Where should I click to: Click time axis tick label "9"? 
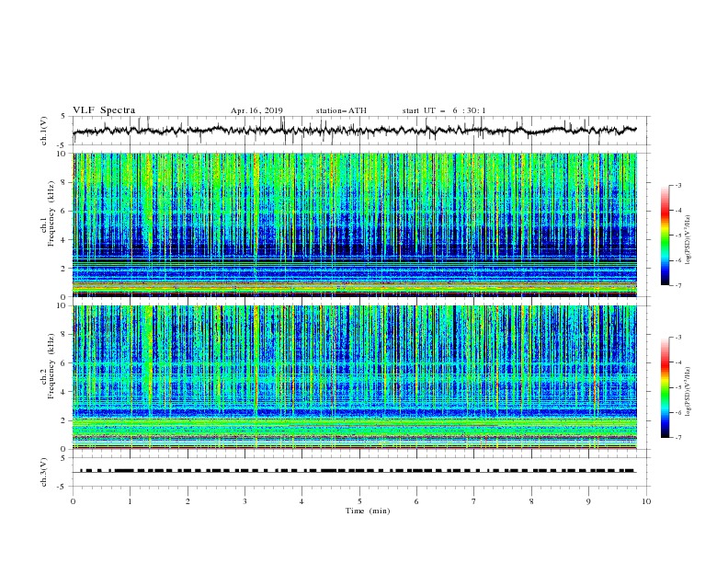[588, 501]
